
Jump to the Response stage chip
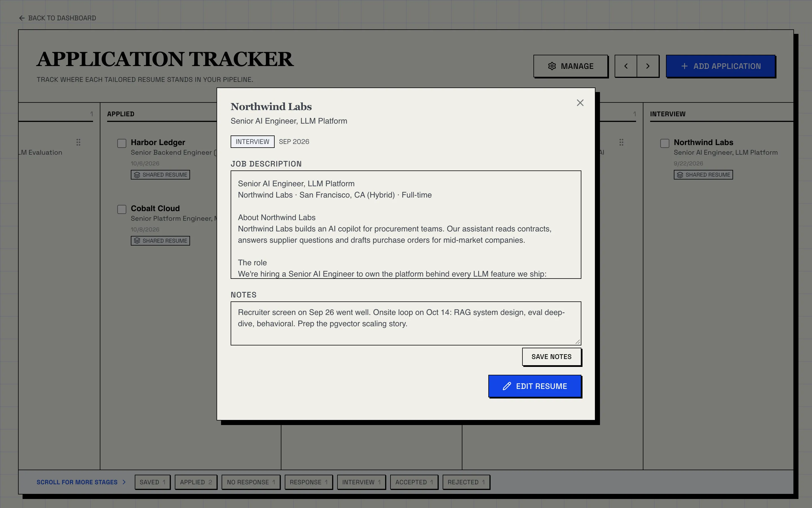tap(308, 482)
